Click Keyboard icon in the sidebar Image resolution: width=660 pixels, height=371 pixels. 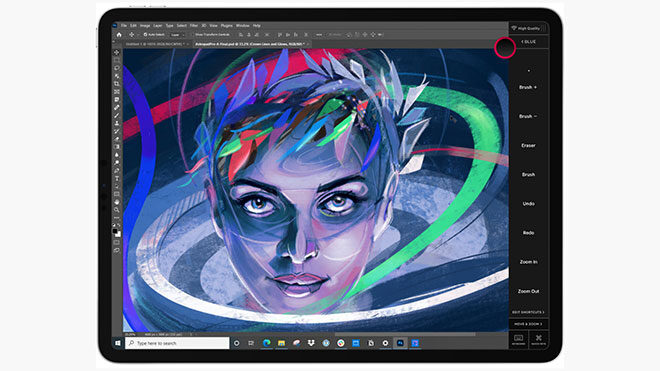(519, 339)
